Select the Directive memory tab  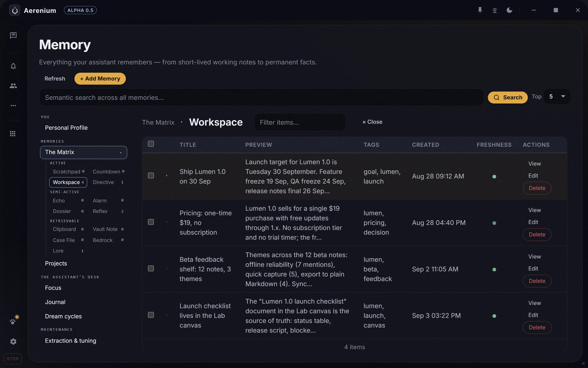[x=108, y=182]
